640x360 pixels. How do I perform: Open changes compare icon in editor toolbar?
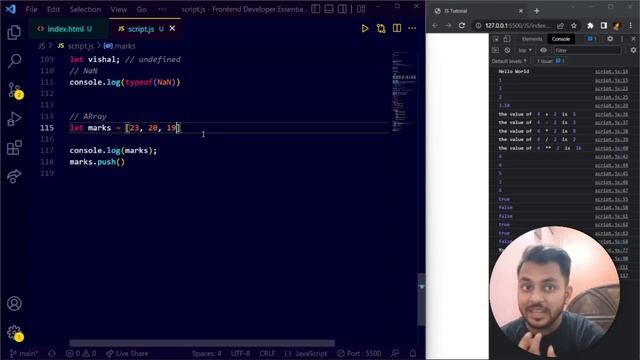point(381,29)
